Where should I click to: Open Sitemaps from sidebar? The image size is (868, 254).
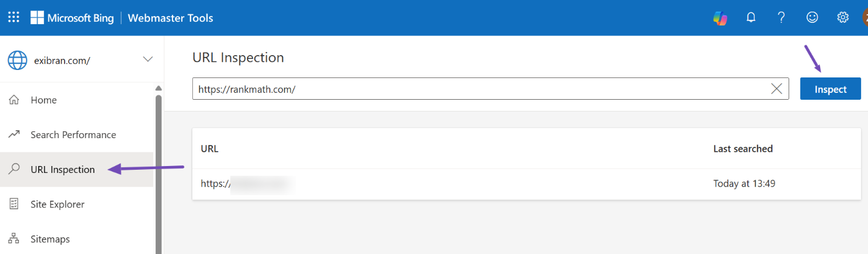tap(50, 239)
